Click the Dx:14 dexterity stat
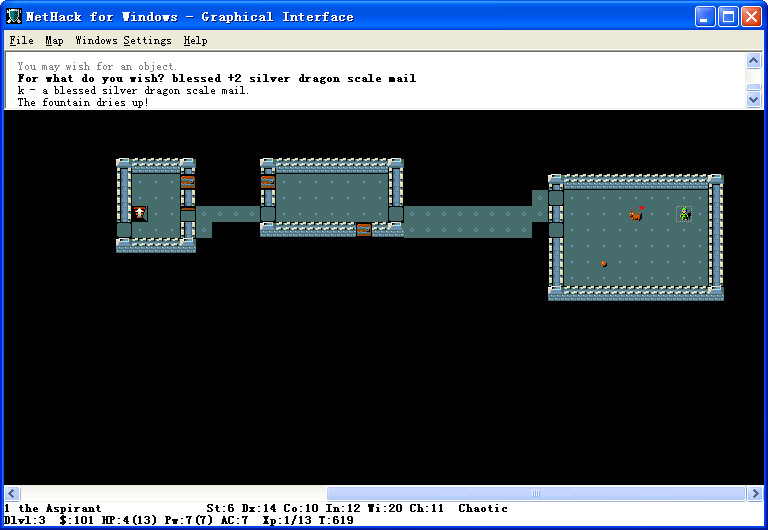 [259, 508]
